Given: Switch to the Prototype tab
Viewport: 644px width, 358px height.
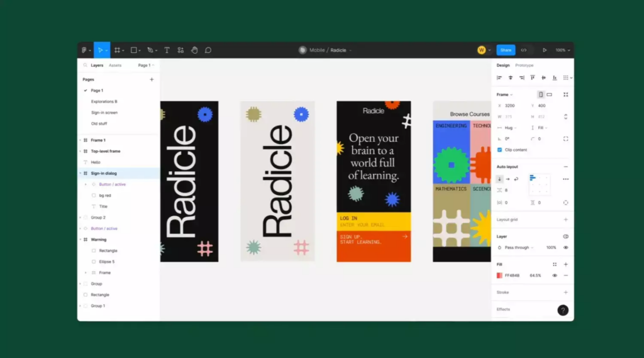Looking at the screenshot, I should 525,65.
